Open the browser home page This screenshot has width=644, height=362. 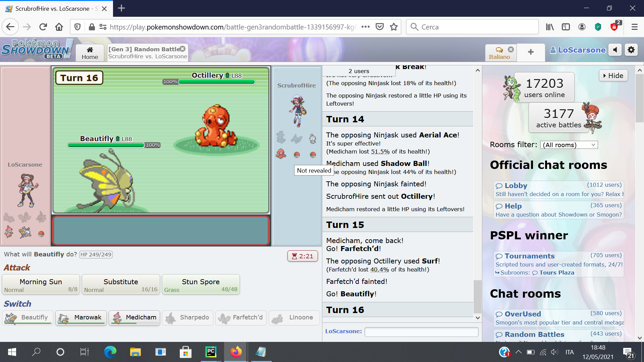[x=59, y=27]
